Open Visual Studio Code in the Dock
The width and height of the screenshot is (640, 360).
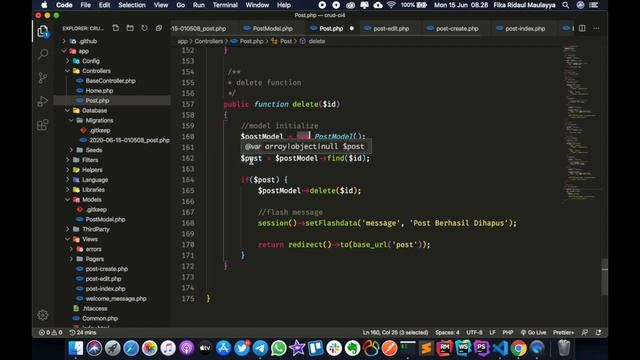(x=500, y=348)
